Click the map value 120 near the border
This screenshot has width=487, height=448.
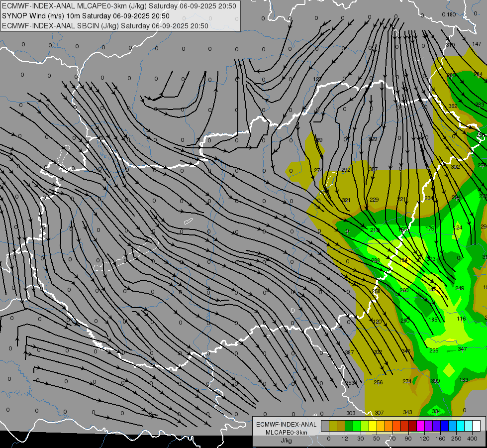(x=377, y=322)
